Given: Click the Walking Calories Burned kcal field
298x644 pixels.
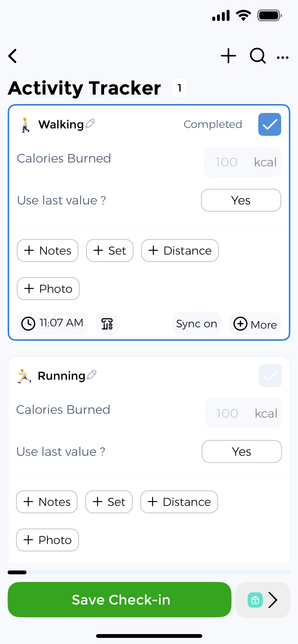Looking at the screenshot, I should click(242, 162).
